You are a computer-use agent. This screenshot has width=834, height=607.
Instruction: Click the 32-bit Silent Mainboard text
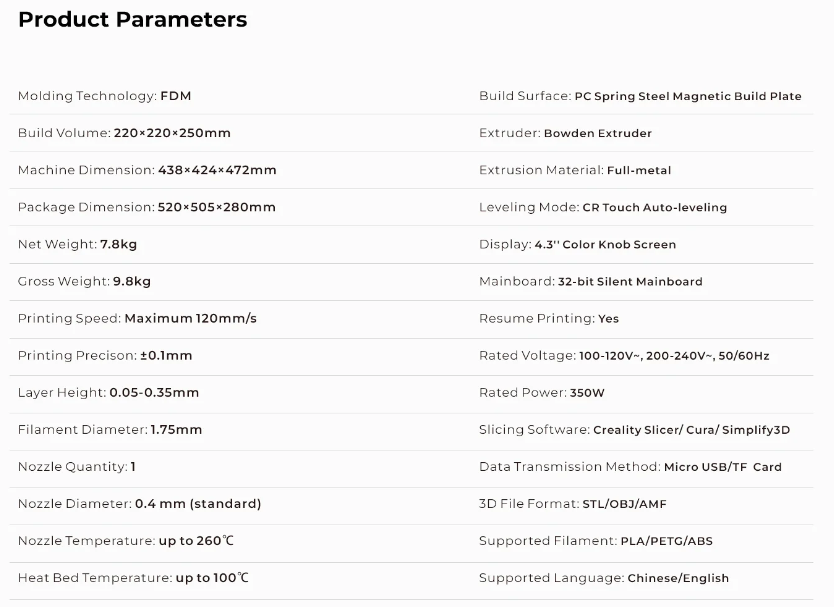pos(630,281)
